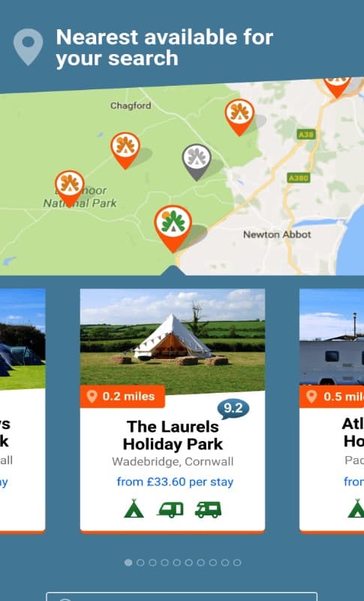Tap the campsite pin near Chagford
364x601 pixels.
(125, 149)
